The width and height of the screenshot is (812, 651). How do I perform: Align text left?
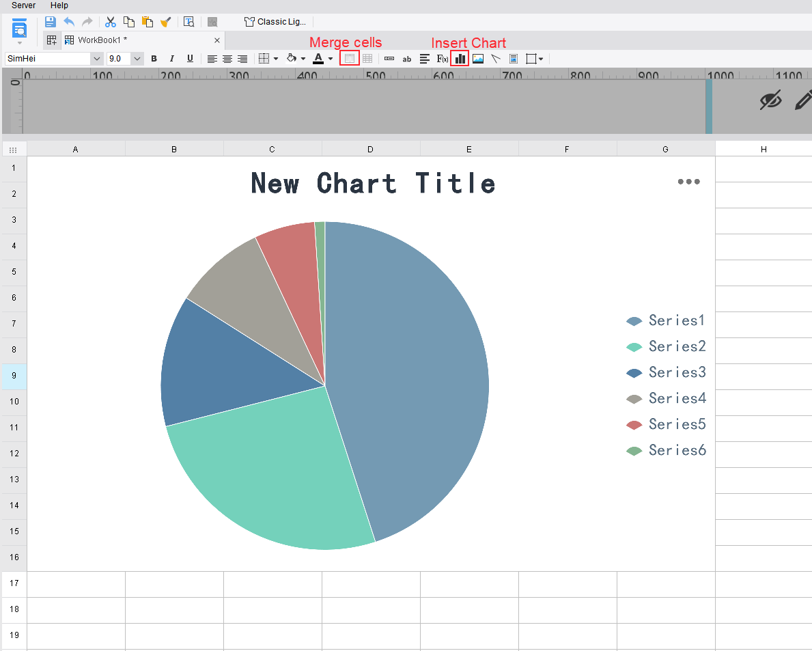coord(212,59)
